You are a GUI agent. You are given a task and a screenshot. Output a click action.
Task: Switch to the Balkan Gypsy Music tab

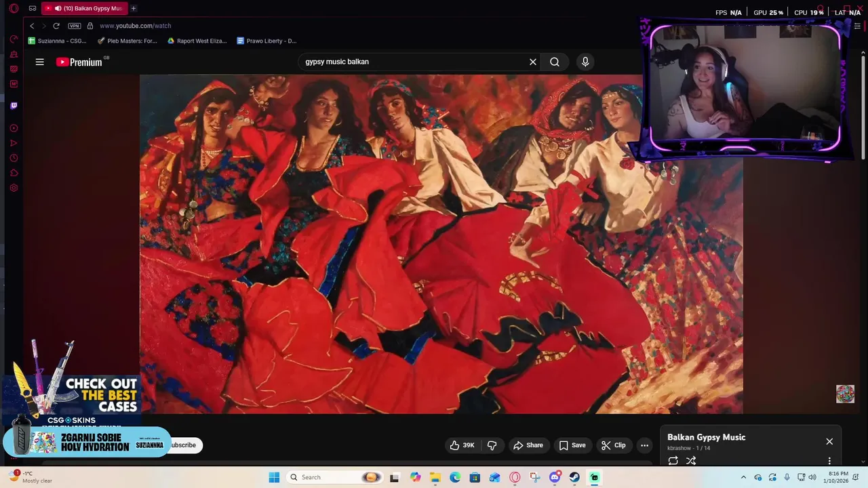coord(83,8)
